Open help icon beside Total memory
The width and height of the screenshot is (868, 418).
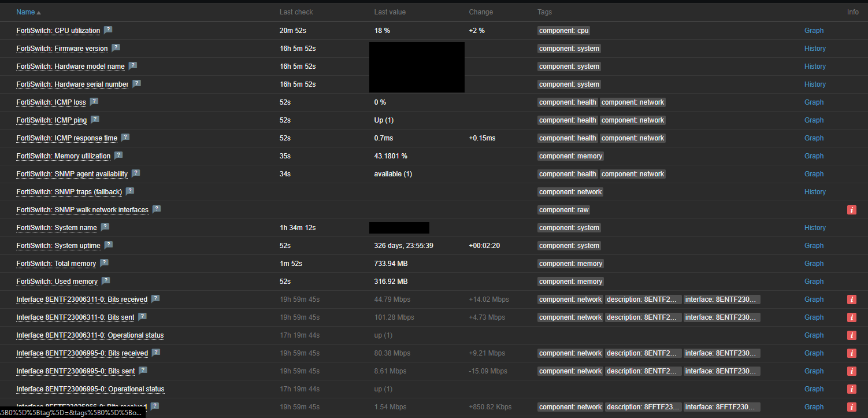click(104, 263)
